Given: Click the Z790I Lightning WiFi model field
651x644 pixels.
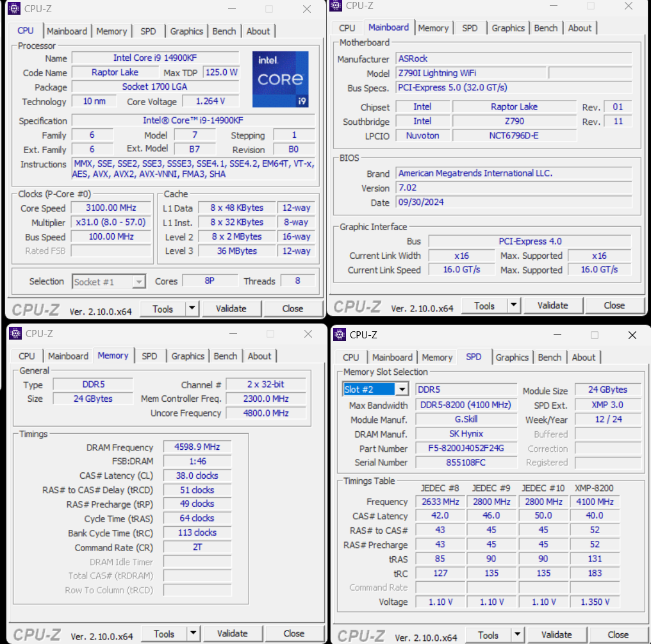Looking at the screenshot, I should [471, 73].
